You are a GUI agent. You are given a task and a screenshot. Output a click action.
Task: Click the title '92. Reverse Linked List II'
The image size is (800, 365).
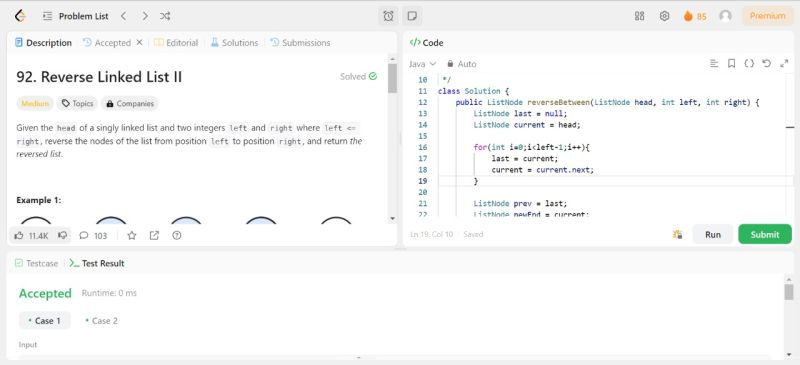click(99, 77)
